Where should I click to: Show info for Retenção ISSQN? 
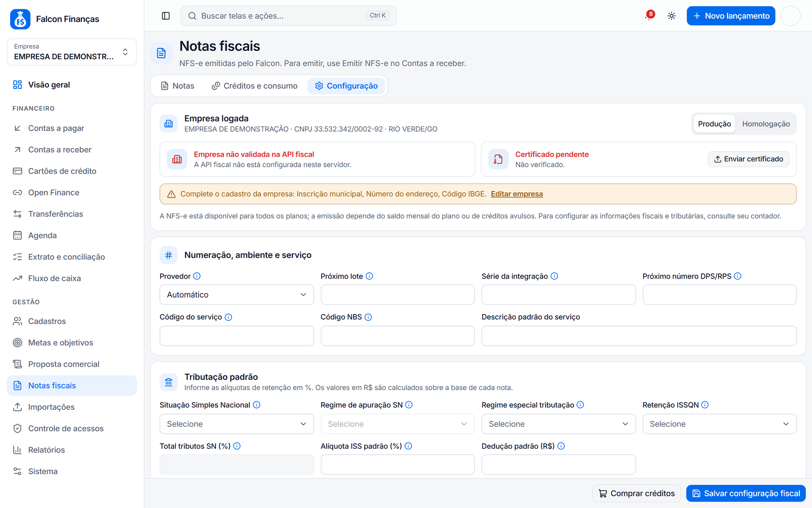705,405
